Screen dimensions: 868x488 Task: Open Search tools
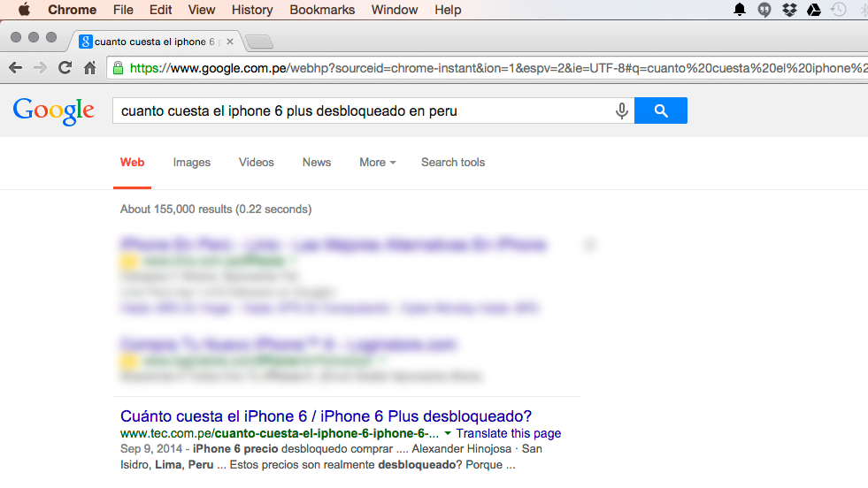pyautogui.click(x=453, y=162)
